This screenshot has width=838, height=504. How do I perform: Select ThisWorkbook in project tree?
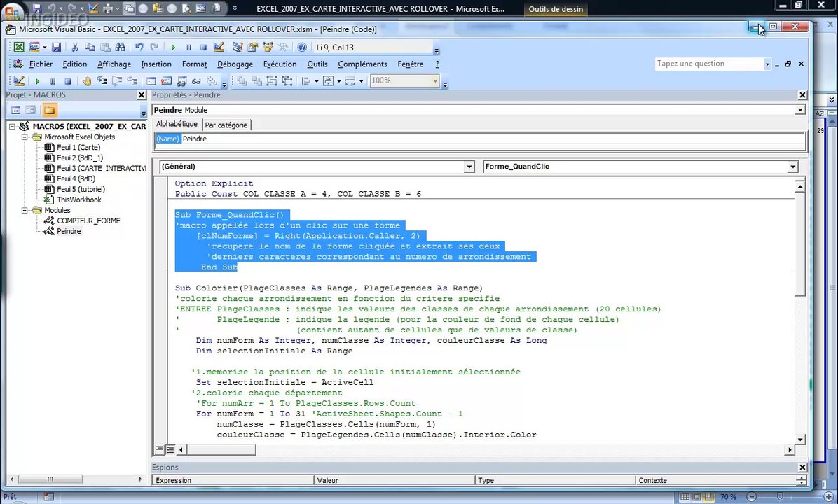click(x=79, y=199)
